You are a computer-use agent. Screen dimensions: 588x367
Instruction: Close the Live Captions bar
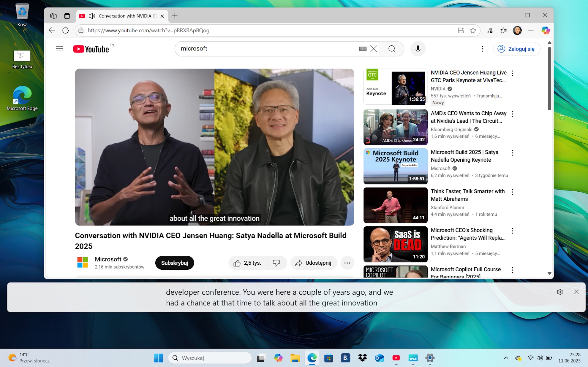pyautogui.click(x=576, y=292)
